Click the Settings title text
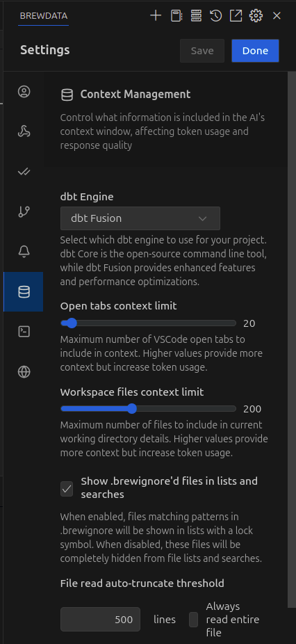The width and height of the screenshot is (296, 644). point(44,50)
